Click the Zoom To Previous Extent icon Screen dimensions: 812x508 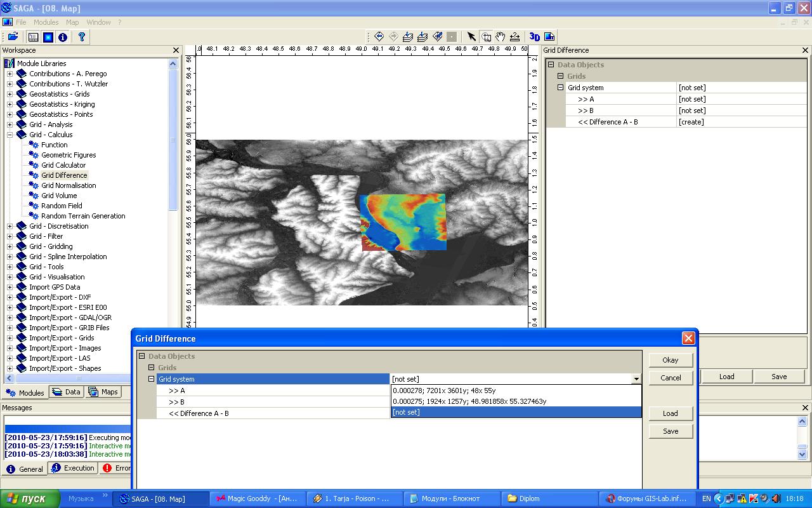pos(379,37)
